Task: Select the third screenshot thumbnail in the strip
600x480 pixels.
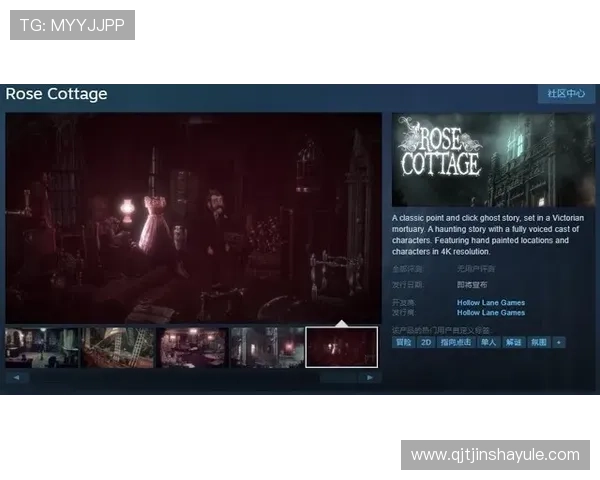Action: [x=192, y=347]
